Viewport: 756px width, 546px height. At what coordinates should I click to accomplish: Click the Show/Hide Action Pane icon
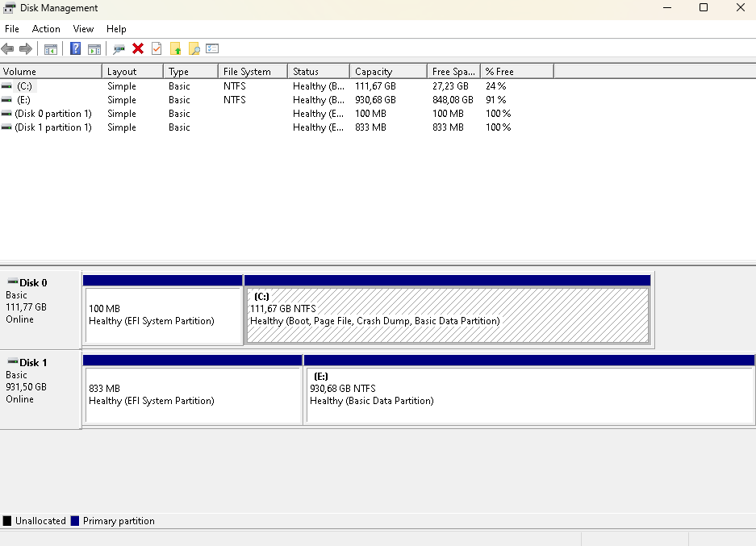94,48
